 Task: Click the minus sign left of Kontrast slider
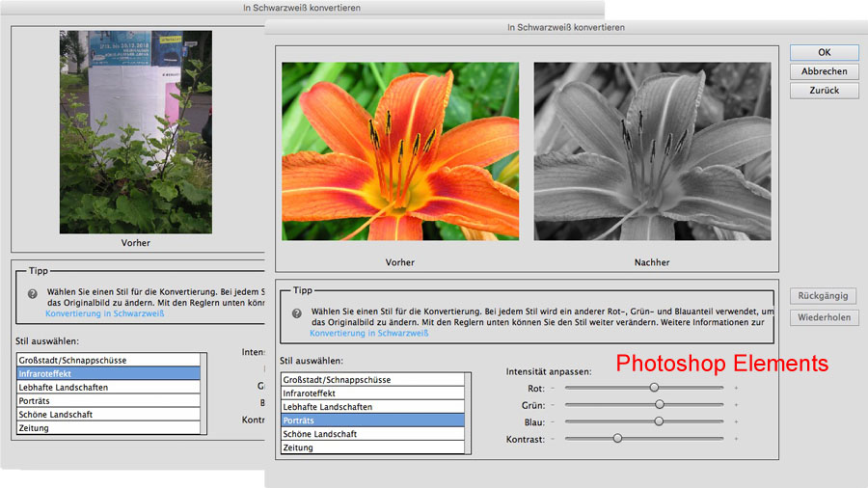coord(553,439)
